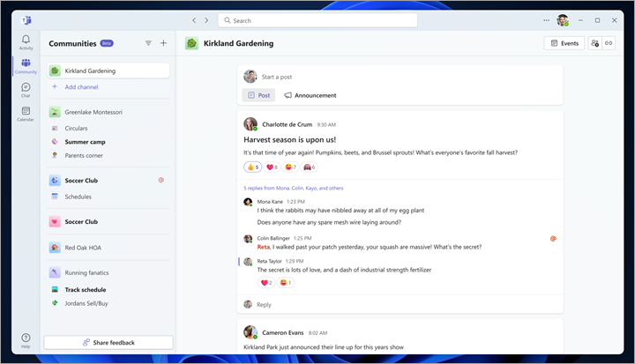
Task: Select the Post tab in composer
Action: [259, 95]
